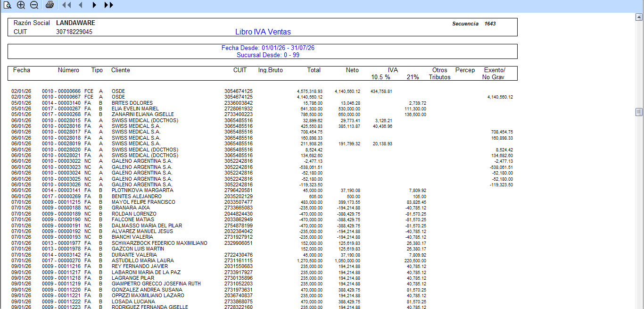Image resolution: width=644 pixels, height=309 pixels.
Task: Select client "PLOTNIKOVA MARGARITA"
Action: tap(143, 190)
